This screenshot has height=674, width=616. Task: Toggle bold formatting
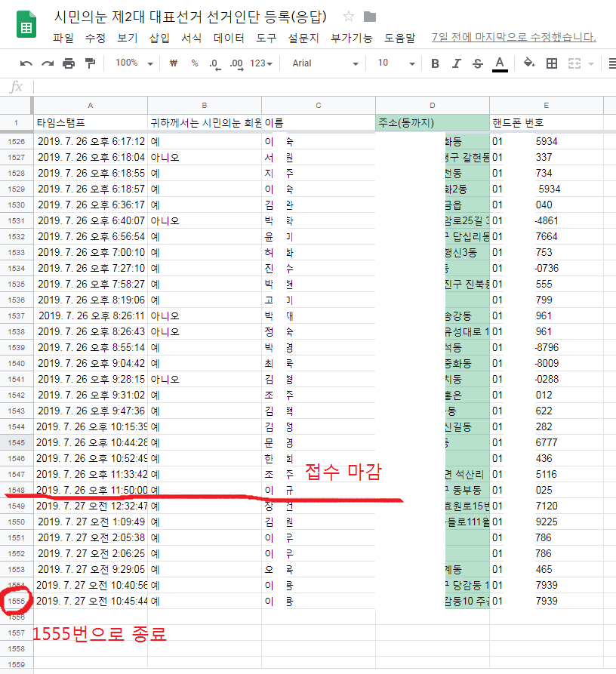point(435,63)
